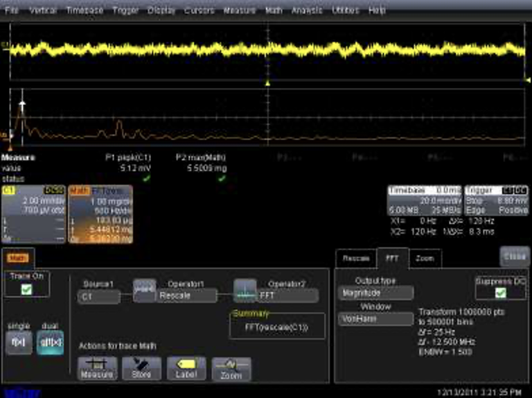532x398 pixels.
Task: Click the Rescale operator waveform icon
Action: 144,289
